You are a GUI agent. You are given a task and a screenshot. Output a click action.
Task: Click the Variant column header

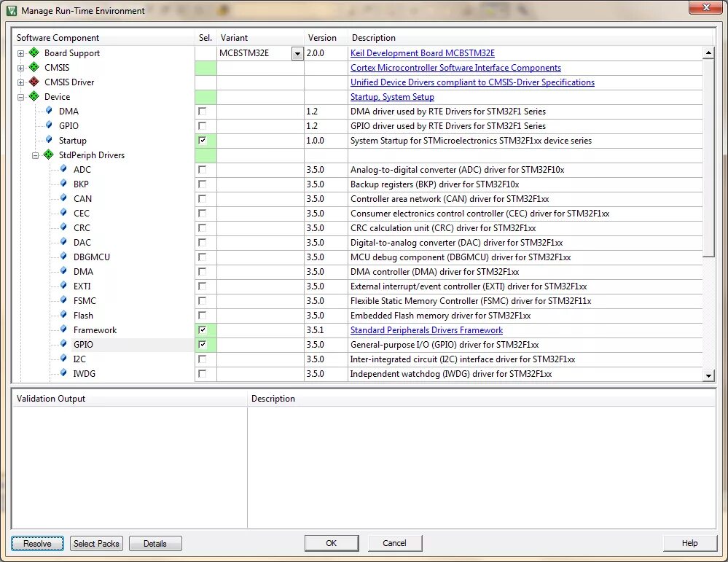click(x=260, y=38)
